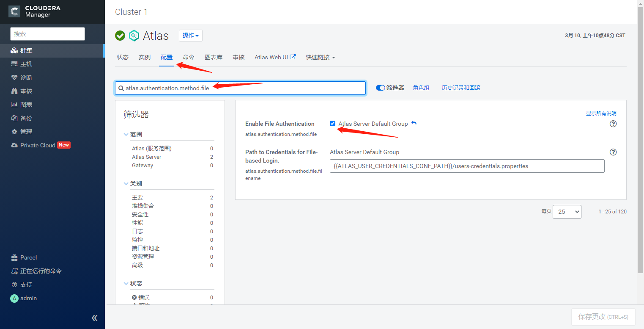This screenshot has height=329, width=644.
Task: Open the Atlas Web UI external link
Action: [x=275, y=57]
